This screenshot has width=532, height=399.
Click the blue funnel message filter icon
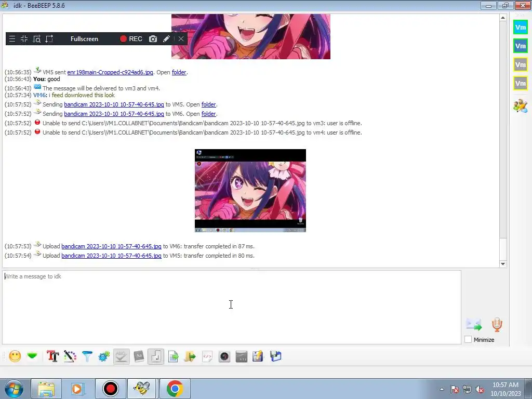(x=87, y=356)
